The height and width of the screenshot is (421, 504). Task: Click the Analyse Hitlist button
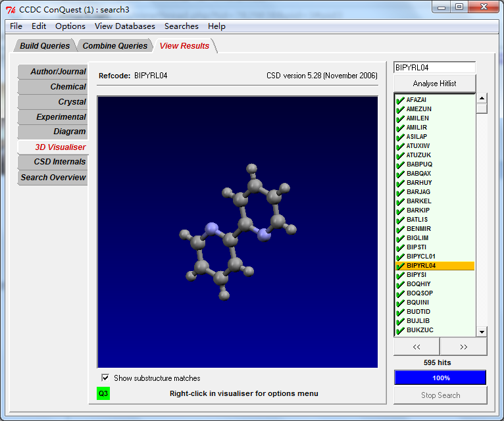click(x=434, y=84)
